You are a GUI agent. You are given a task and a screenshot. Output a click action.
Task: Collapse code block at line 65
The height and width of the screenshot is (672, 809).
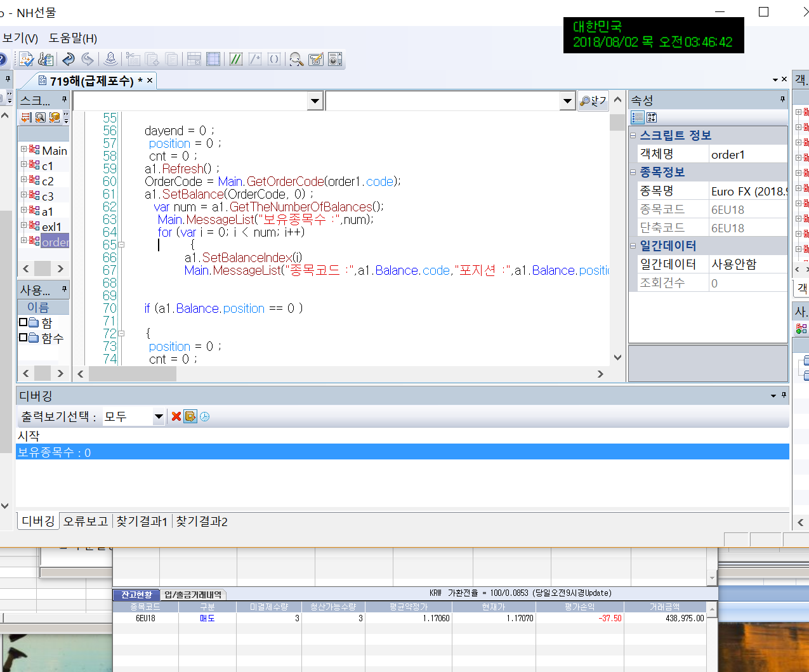[121, 244]
